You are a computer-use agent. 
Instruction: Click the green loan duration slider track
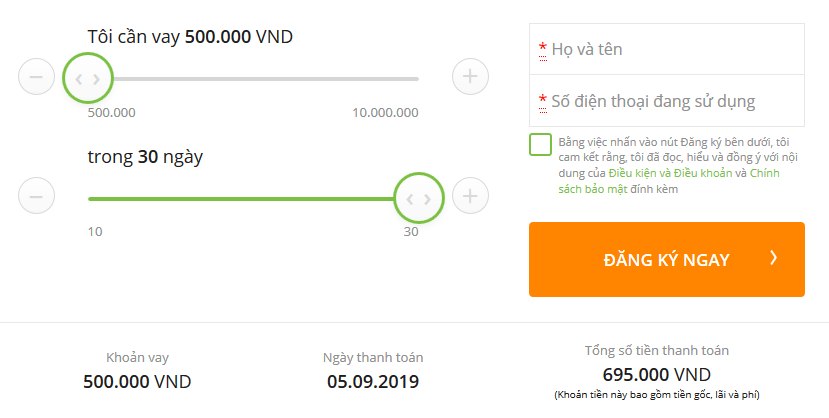(x=240, y=198)
